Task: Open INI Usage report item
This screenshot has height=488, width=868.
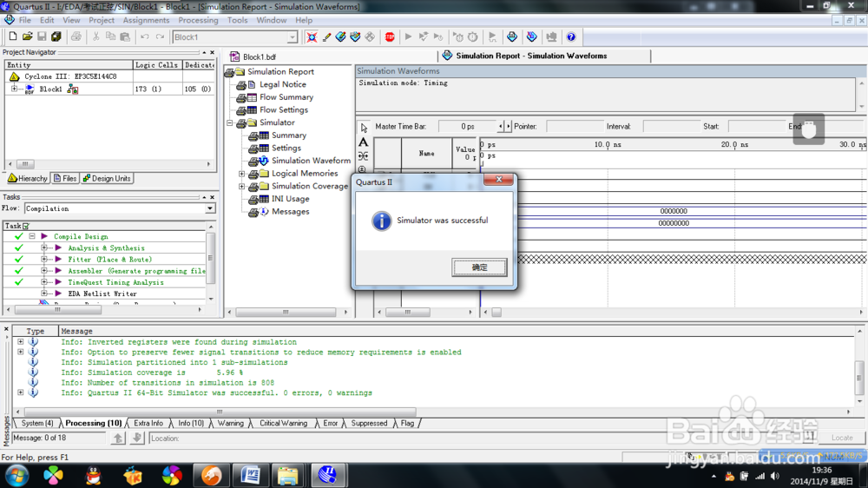Action: pos(290,199)
